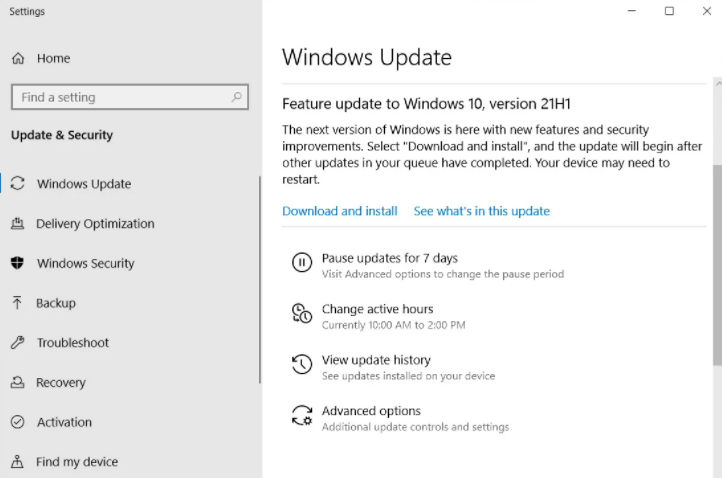
Task: Click the search magnifier icon
Action: pos(236,97)
